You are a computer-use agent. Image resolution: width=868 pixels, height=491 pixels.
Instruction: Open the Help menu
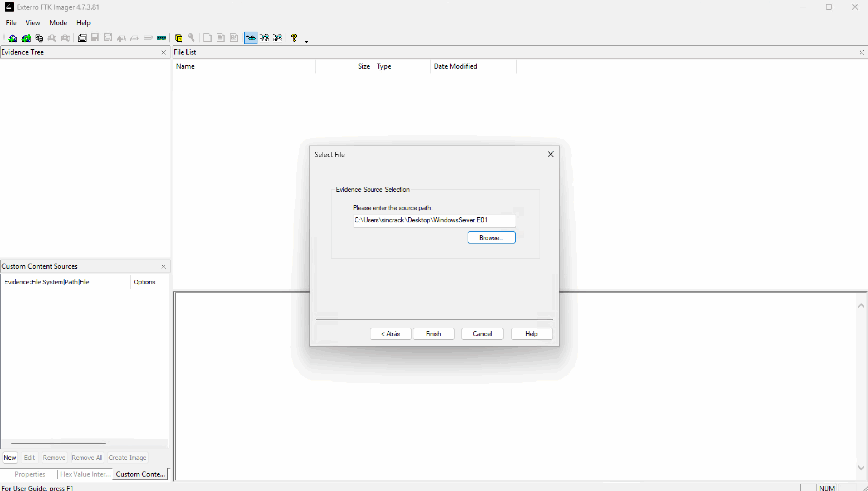tap(83, 23)
